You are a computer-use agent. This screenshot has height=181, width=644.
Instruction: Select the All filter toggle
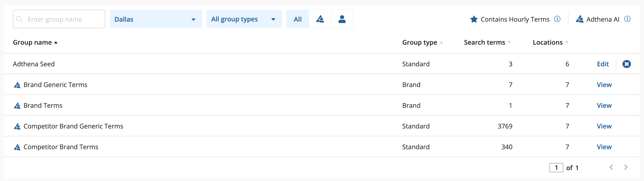coord(298,19)
